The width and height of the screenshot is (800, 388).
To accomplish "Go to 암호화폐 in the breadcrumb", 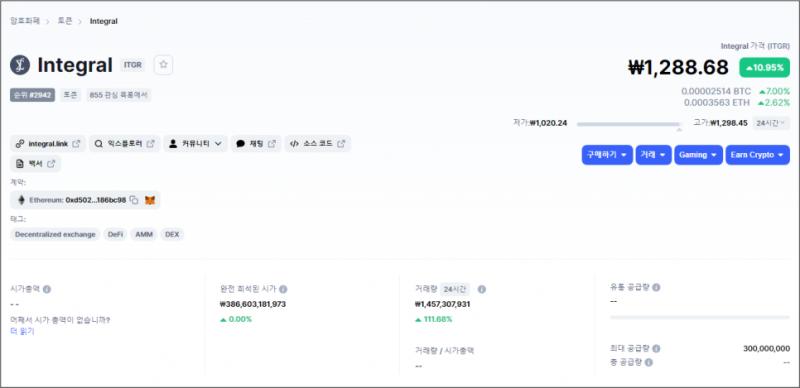I will click(24, 21).
